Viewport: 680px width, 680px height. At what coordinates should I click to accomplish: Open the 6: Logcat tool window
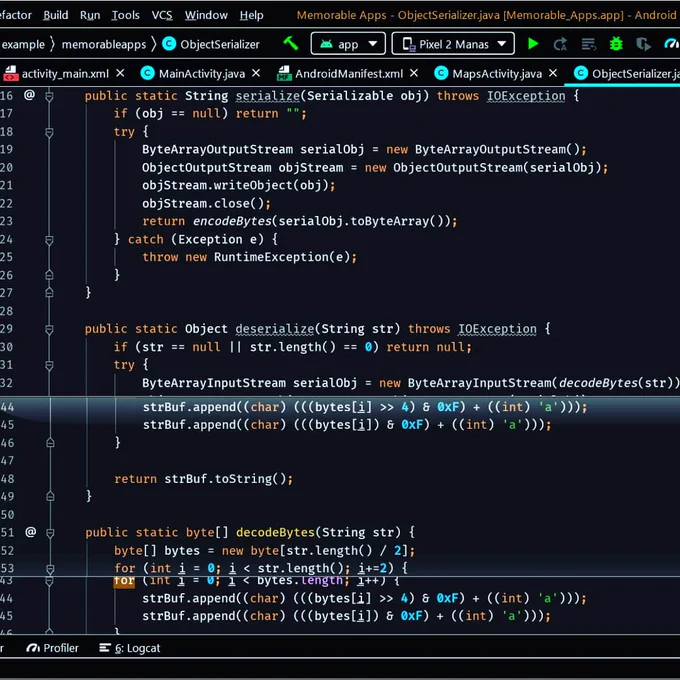129,648
